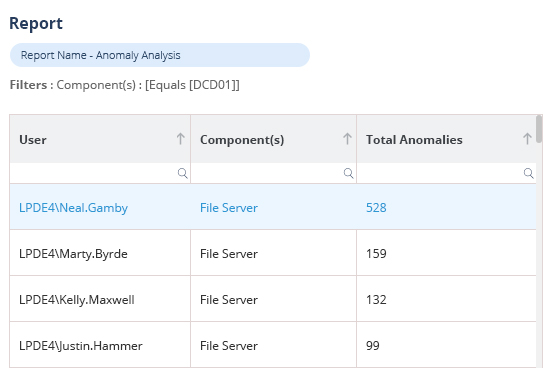Click the 159 anomalies value

click(x=376, y=254)
